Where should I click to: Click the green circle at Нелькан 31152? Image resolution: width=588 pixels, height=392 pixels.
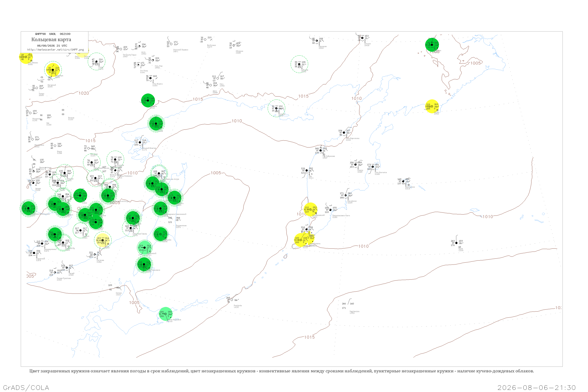click(148, 101)
